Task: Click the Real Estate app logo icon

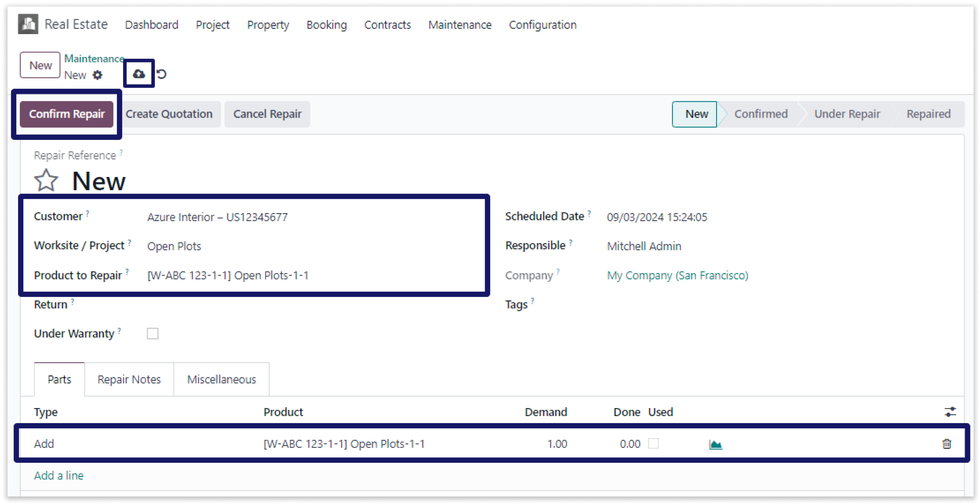Action: 28,24
